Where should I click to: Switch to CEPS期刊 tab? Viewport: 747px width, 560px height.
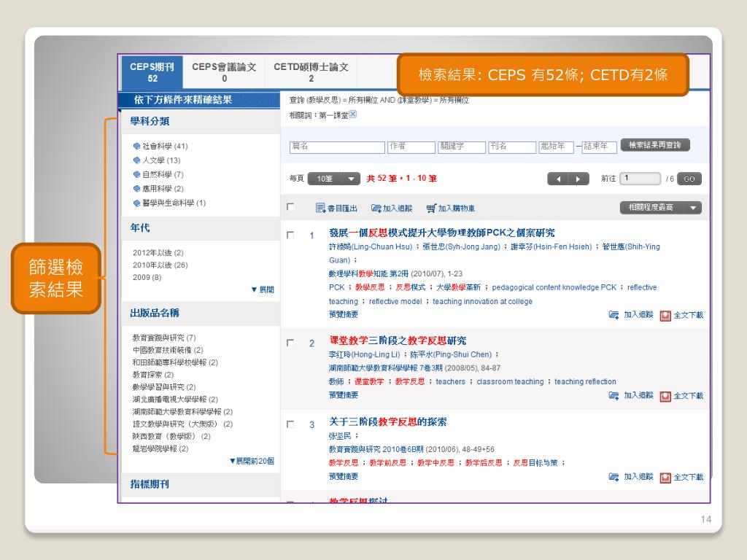pos(152,72)
